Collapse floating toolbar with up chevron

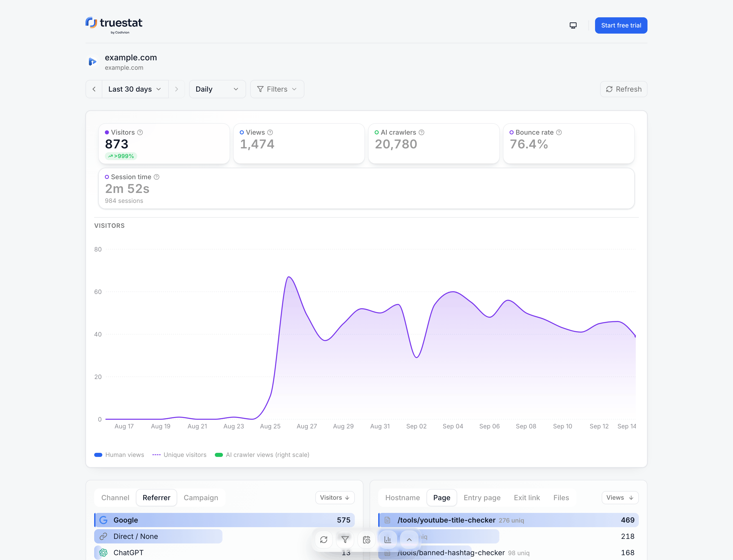coord(409,540)
